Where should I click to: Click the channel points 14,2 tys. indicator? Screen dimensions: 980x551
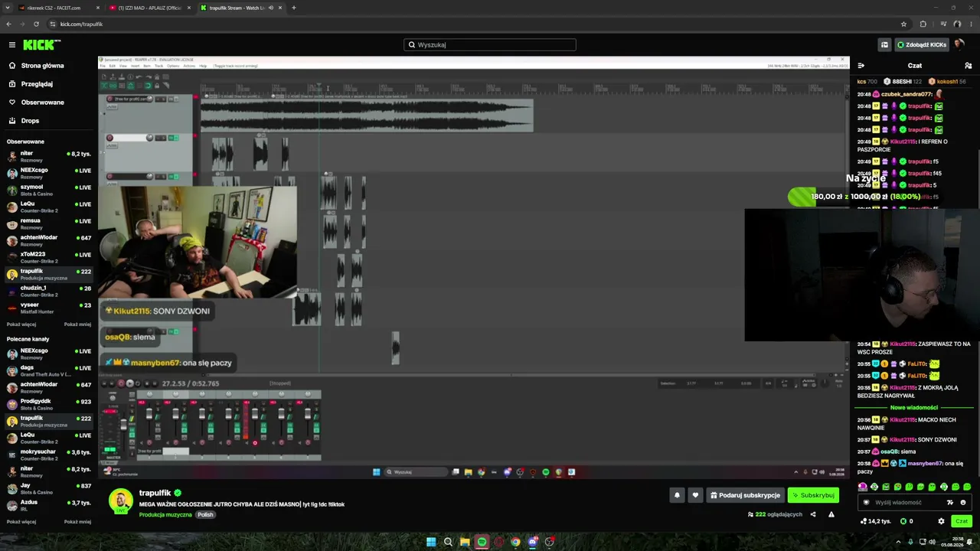875,521
